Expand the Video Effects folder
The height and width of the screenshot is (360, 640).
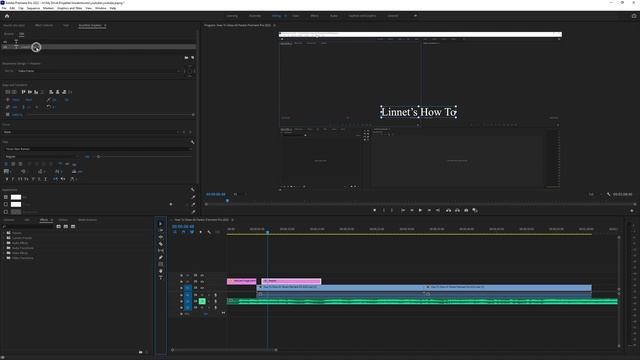coord(4,253)
